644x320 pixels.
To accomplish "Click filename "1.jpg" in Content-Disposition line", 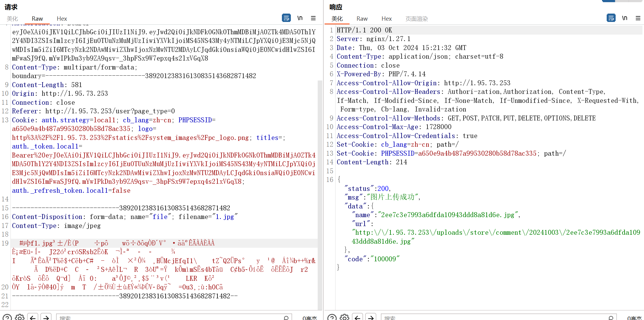I will [225, 217].
